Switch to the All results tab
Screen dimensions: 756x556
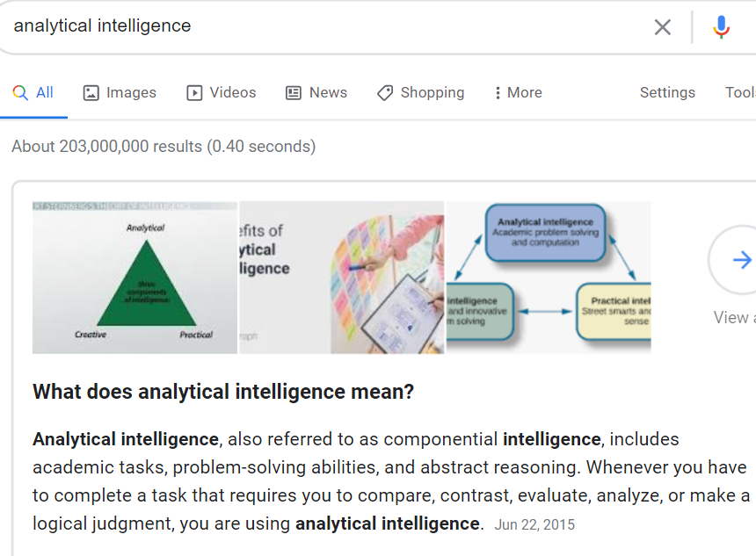(33, 92)
